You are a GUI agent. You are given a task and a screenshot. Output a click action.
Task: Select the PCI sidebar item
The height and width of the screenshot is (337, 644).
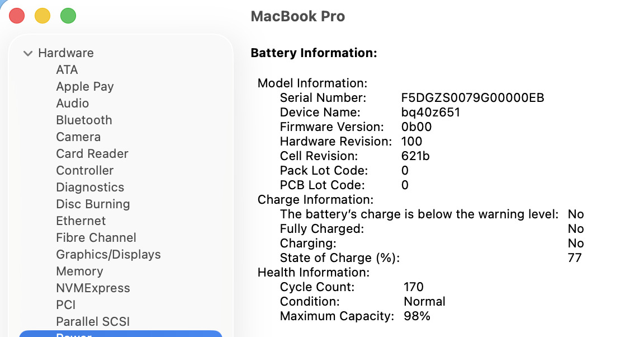(66, 305)
